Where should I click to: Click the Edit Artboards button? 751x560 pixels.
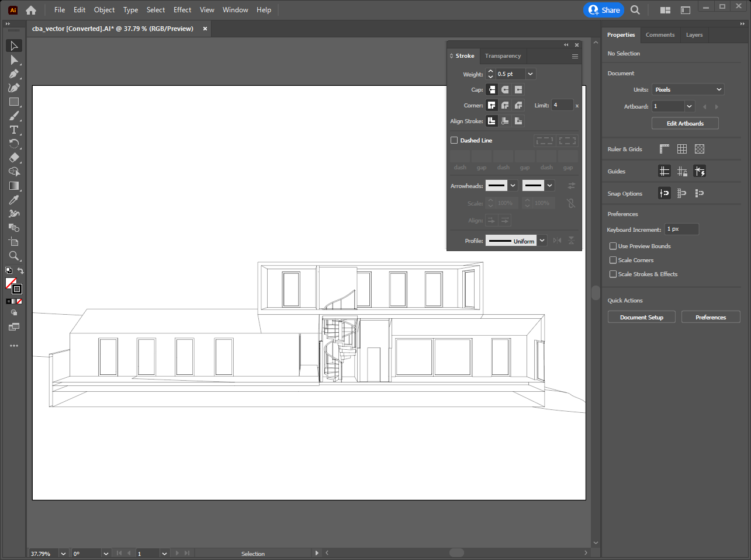click(685, 123)
